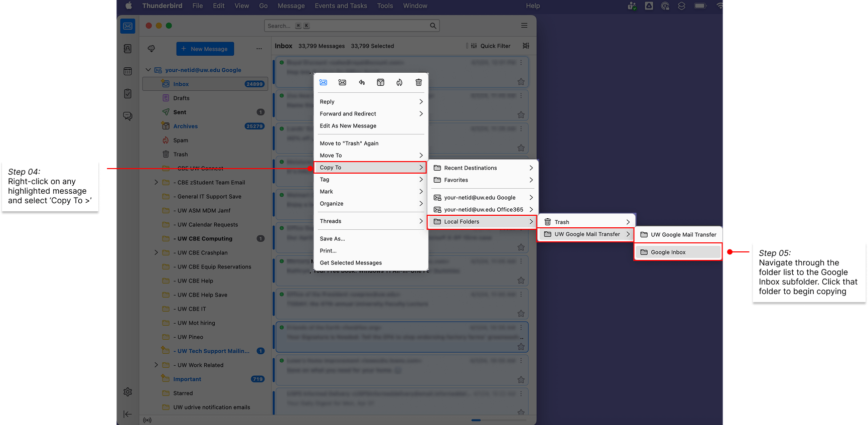Toggle the star on the first message
Screen dimensions: 868x425
pyautogui.click(x=521, y=82)
